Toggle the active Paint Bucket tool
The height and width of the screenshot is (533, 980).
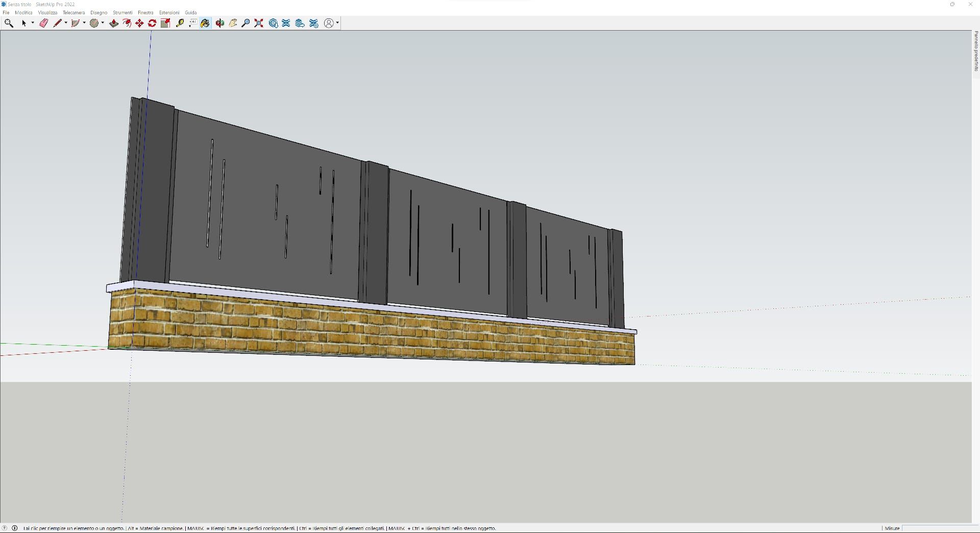(x=205, y=23)
